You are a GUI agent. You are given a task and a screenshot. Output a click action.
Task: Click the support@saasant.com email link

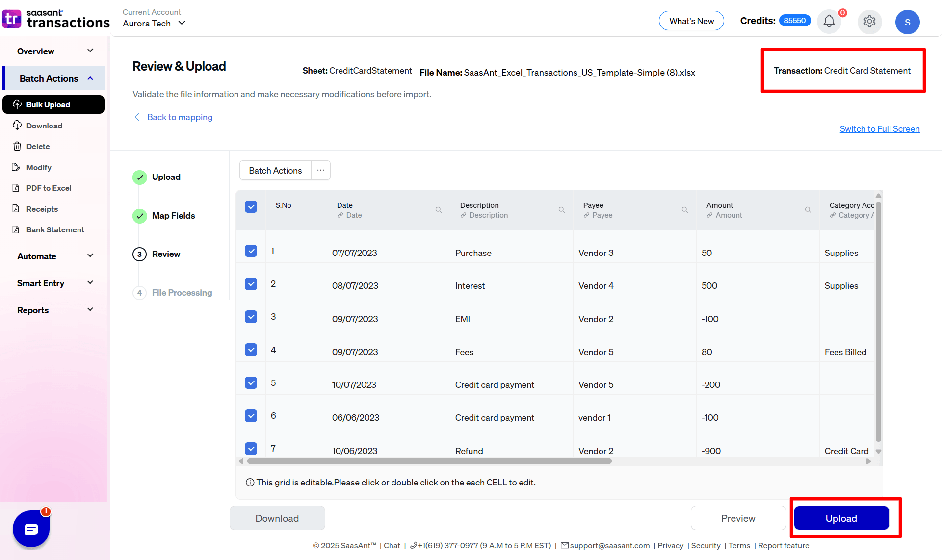point(610,545)
